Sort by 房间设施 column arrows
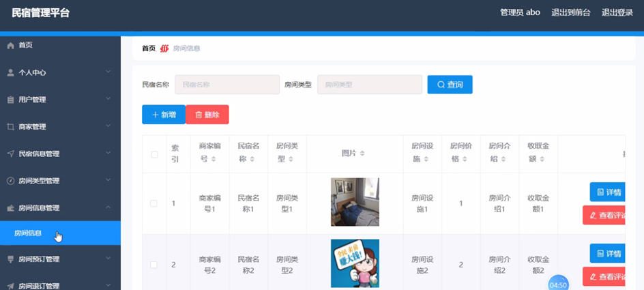This screenshot has width=644, height=290. pyautogui.click(x=426, y=160)
